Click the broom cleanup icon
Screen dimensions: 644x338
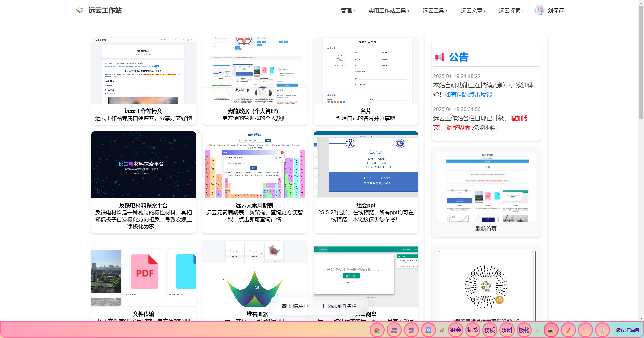[x=568, y=330]
